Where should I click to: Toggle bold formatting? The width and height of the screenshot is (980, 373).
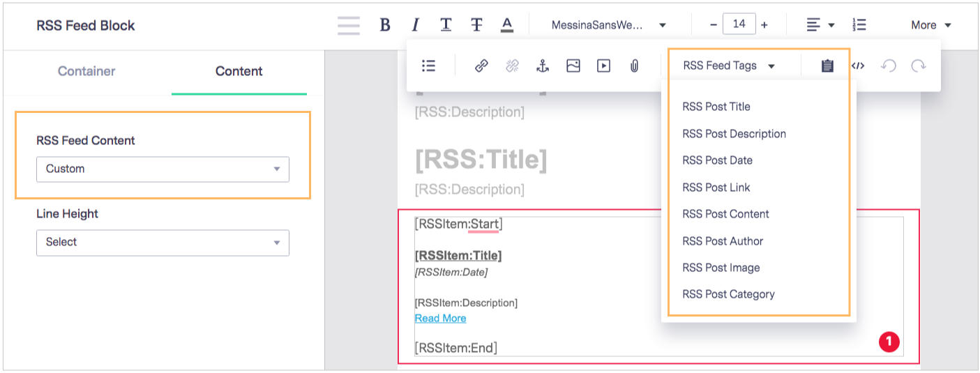(x=384, y=25)
